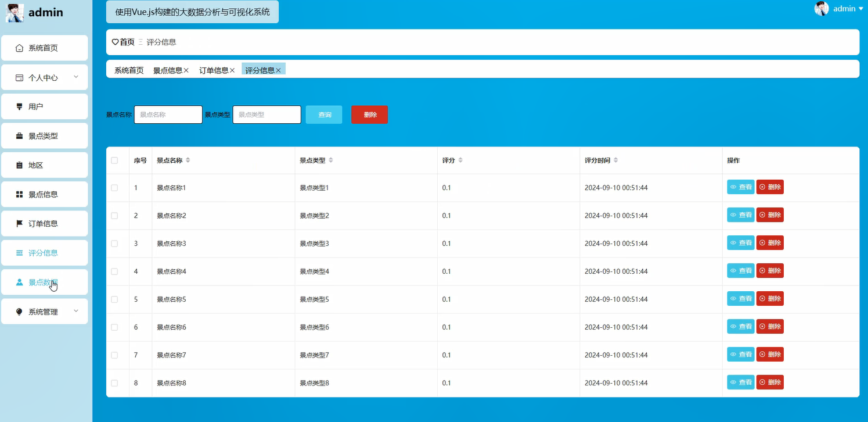Click the trophy icon beside 用户

(x=19, y=107)
